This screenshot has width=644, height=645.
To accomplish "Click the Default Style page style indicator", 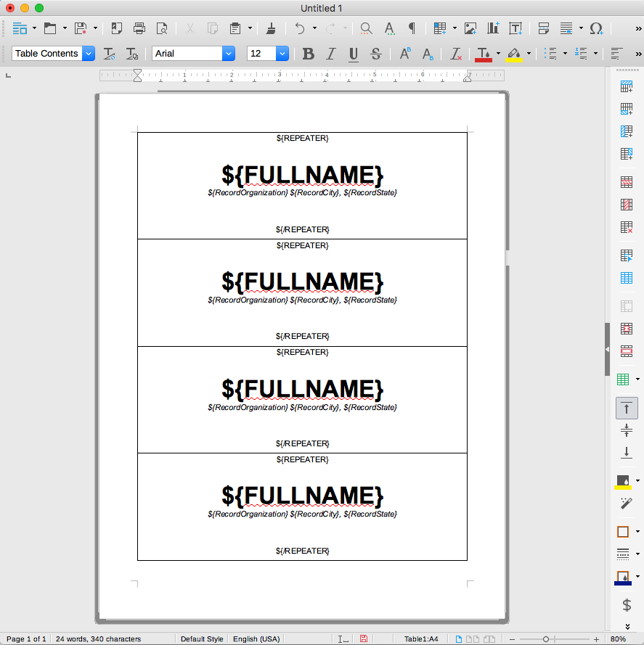I will click(x=202, y=638).
